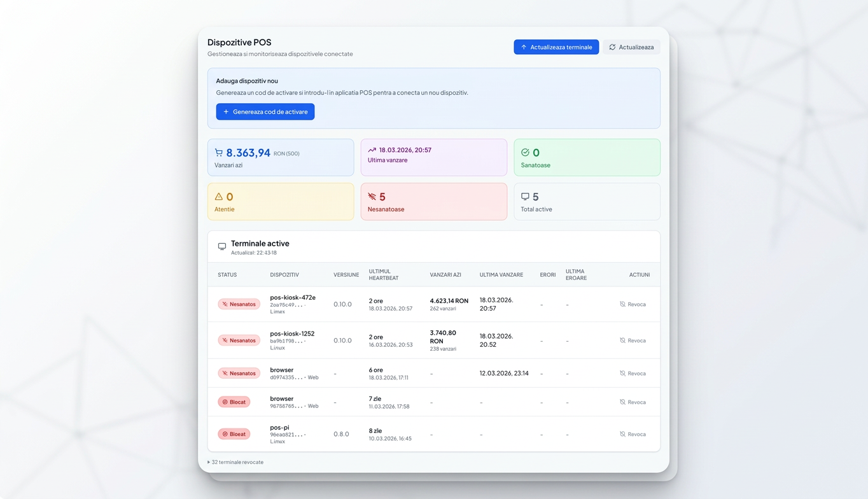
Task: Click the Vanzari azi column header
Action: (x=445, y=275)
